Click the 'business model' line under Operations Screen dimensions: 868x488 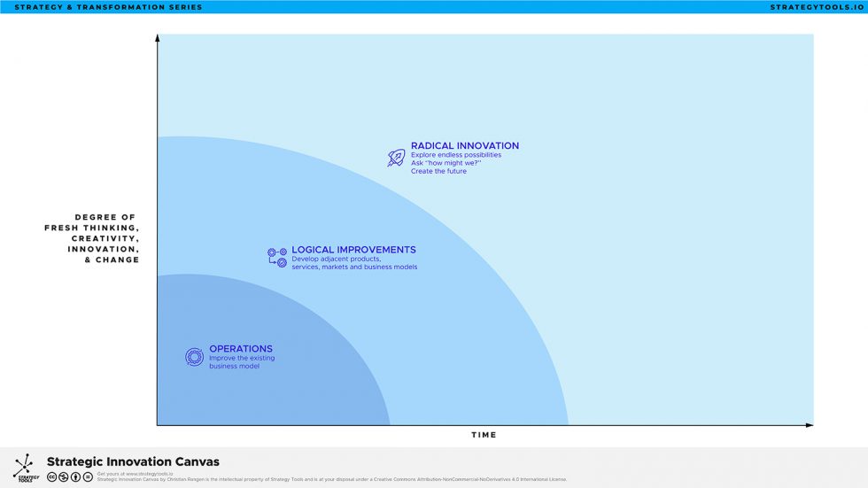(234, 367)
